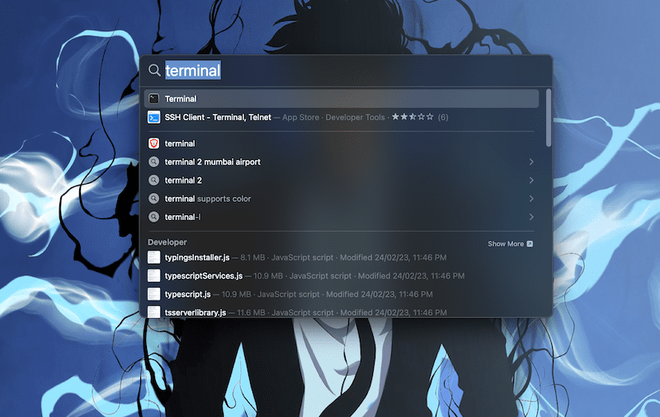Click the SSH Client app icon

tap(154, 117)
